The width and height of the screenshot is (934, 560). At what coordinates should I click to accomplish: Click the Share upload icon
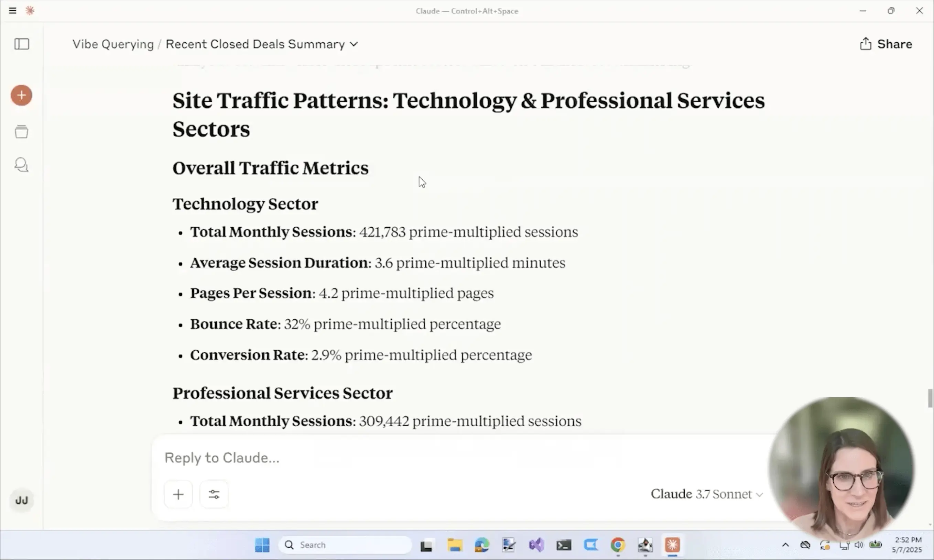[865, 44]
